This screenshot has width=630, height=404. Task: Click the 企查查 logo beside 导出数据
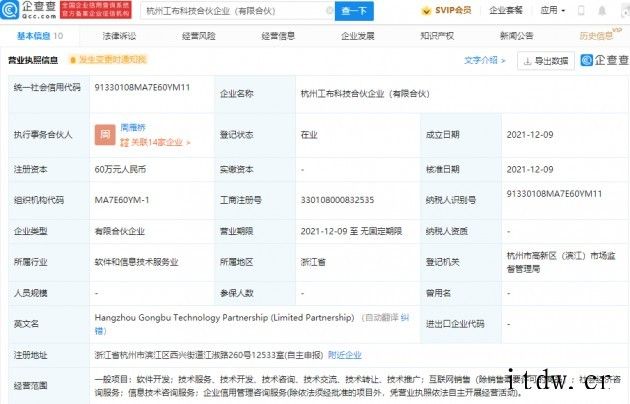coord(604,60)
